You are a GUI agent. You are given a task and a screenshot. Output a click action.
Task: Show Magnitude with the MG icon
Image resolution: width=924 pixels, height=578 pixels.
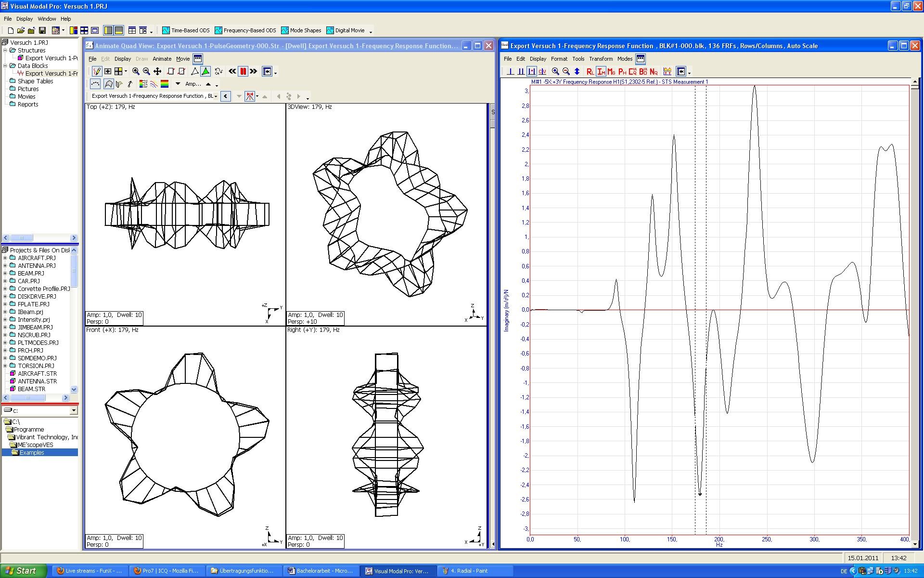tap(612, 71)
